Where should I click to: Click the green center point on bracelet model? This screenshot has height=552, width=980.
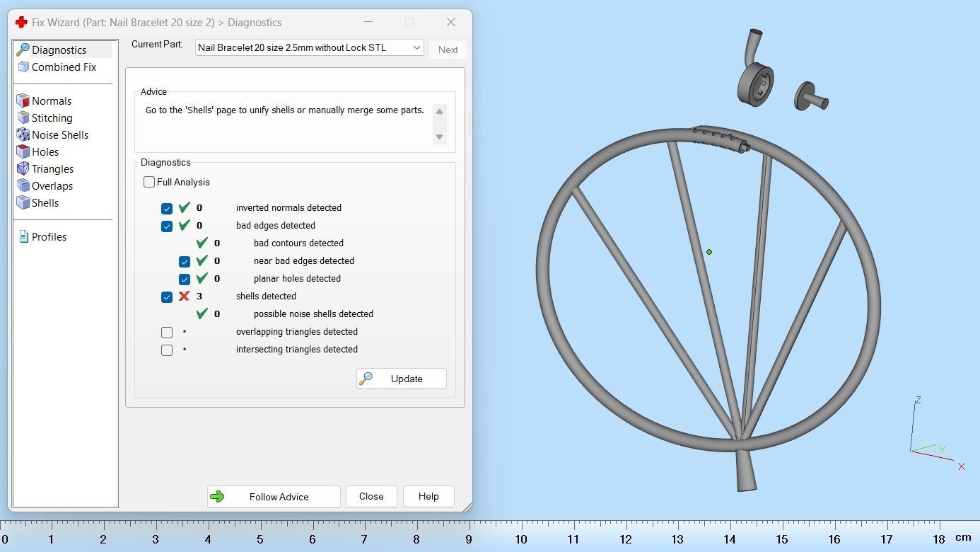[x=708, y=252]
